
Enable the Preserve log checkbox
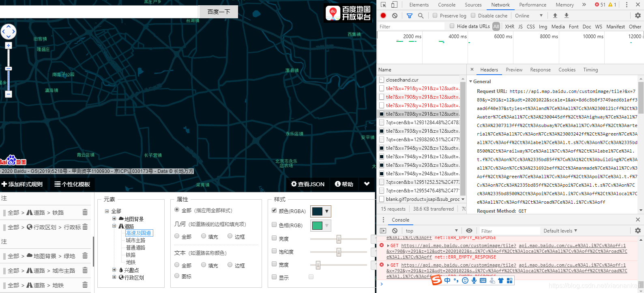click(435, 15)
